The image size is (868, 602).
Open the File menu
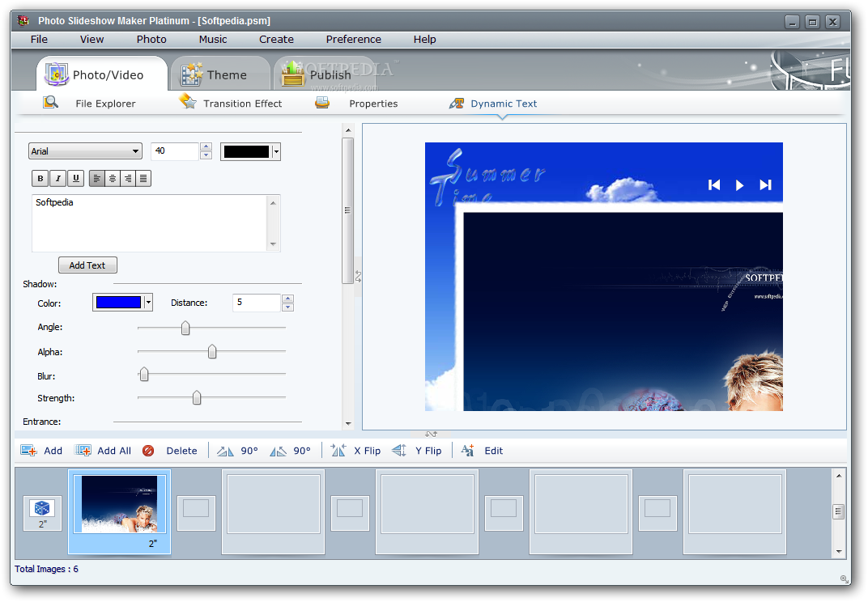pos(39,40)
